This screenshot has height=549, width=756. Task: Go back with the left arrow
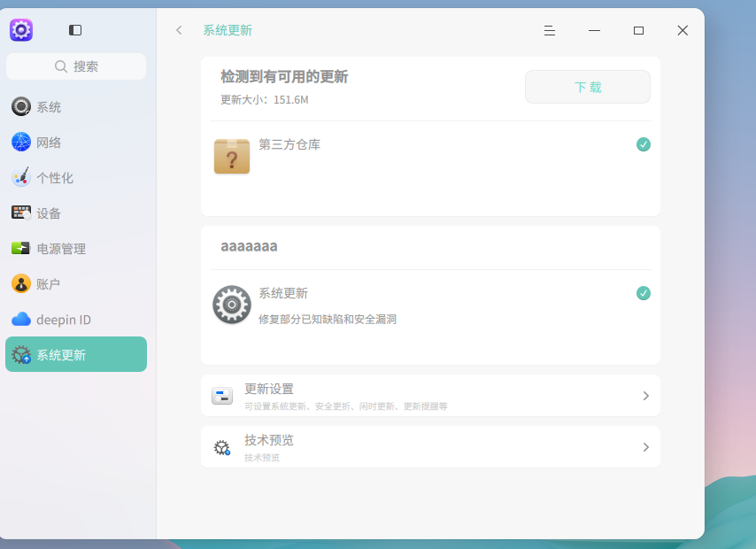point(179,30)
